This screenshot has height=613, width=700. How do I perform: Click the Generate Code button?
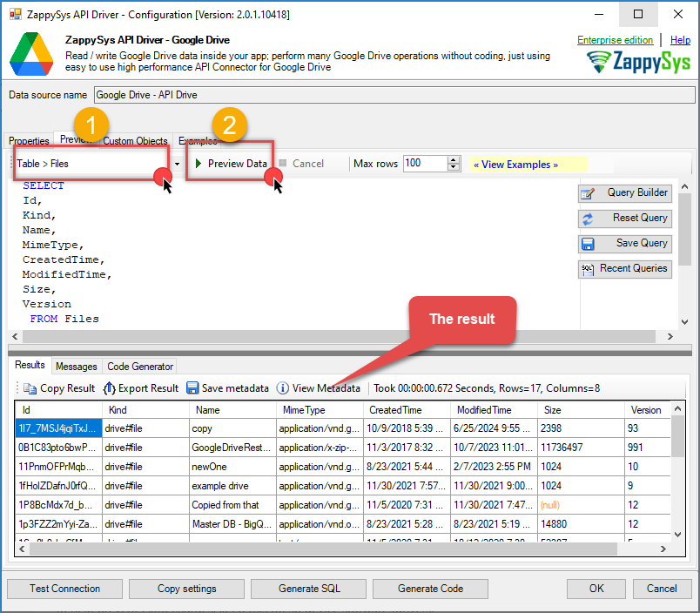(x=430, y=589)
